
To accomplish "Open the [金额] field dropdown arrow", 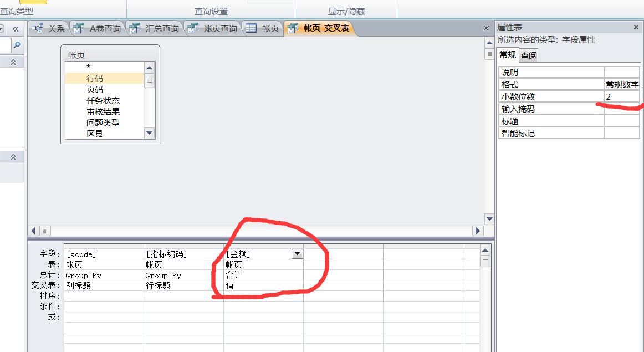I will point(298,254).
